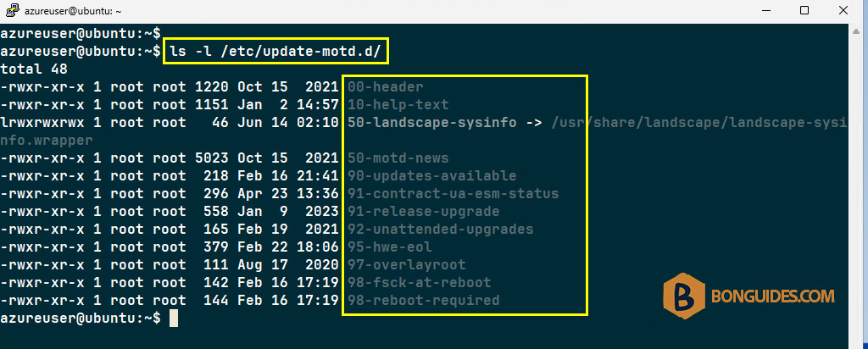Click the file size 5023

[211, 158]
